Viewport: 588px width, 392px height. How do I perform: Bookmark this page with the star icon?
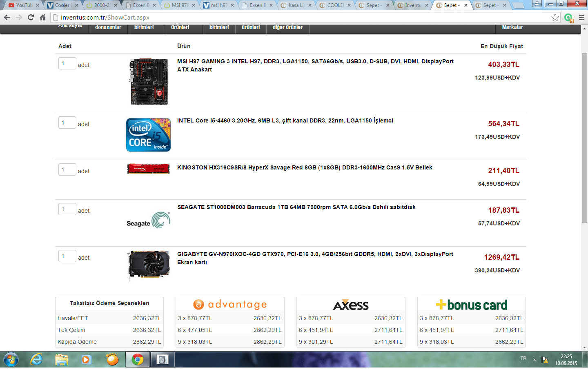[555, 18]
